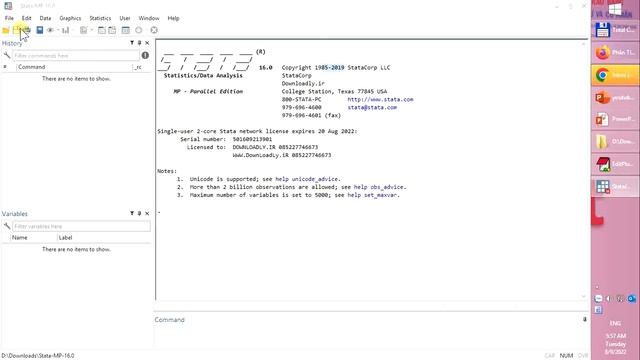
Task: Expand the Viewer icon dropdown arrow
Action: click(58, 30)
